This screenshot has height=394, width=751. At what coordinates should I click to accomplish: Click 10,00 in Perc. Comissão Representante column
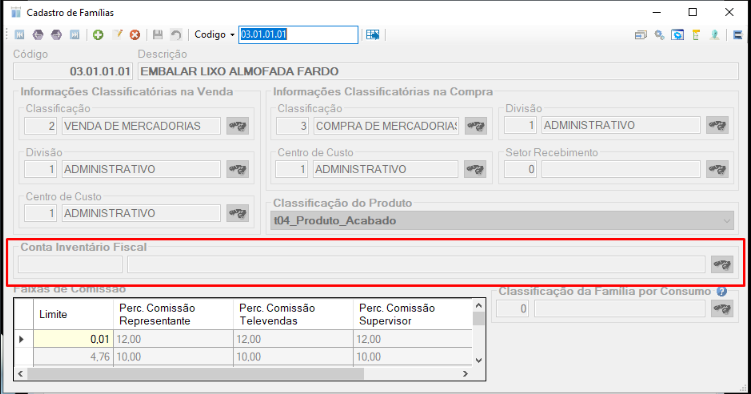pyautogui.click(x=173, y=357)
